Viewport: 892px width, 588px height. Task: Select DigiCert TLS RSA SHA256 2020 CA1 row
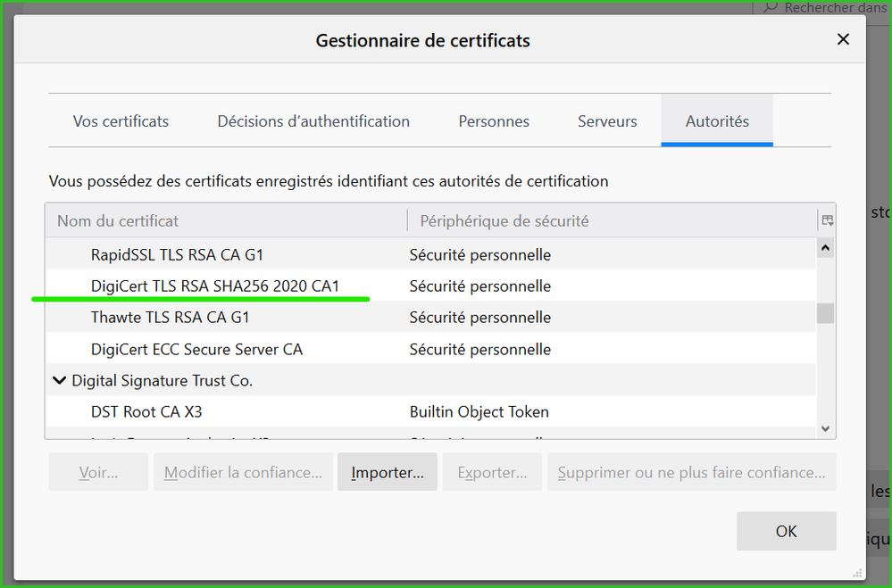[x=215, y=286]
